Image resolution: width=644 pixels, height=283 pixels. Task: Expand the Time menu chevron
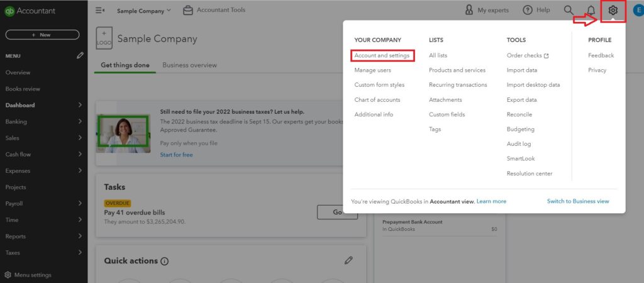[x=80, y=219]
